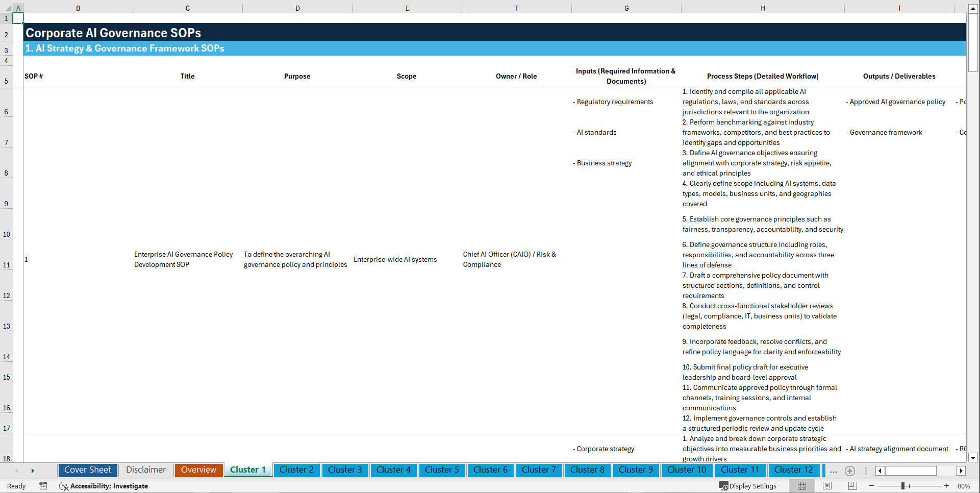Open Page Layout view from status bar
The width and height of the screenshot is (980, 493).
tap(827, 486)
